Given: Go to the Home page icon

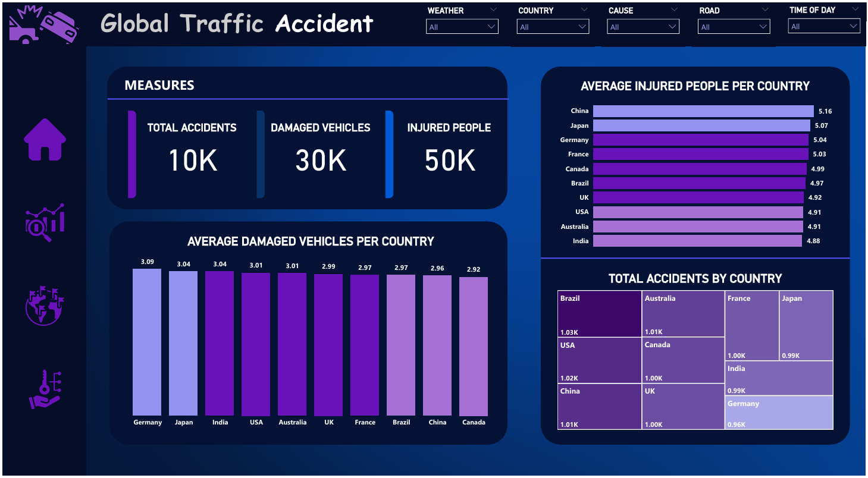Looking at the screenshot, I should coord(45,140).
